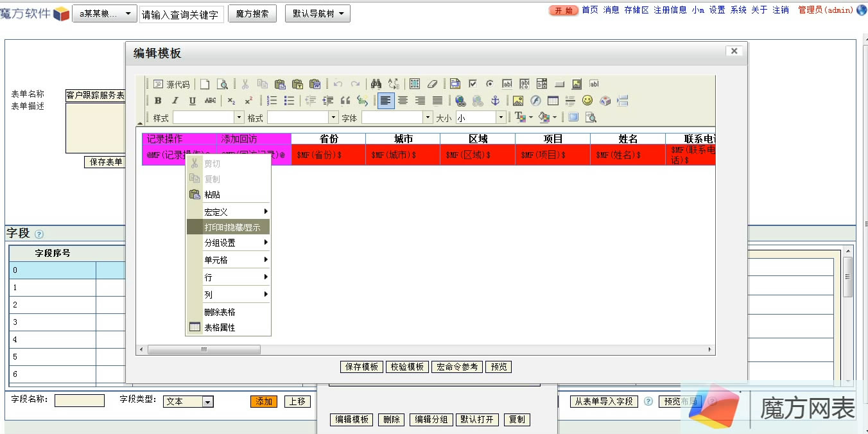Create a new blank page in editor
Image resolution: width=868 pixels, height=434 pixels.
[205, 84]
